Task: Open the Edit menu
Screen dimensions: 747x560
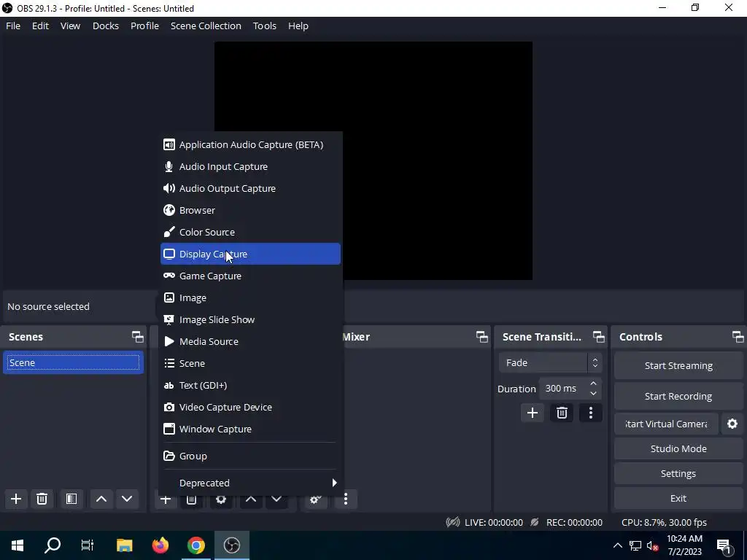Action: (x=41, y=26)
